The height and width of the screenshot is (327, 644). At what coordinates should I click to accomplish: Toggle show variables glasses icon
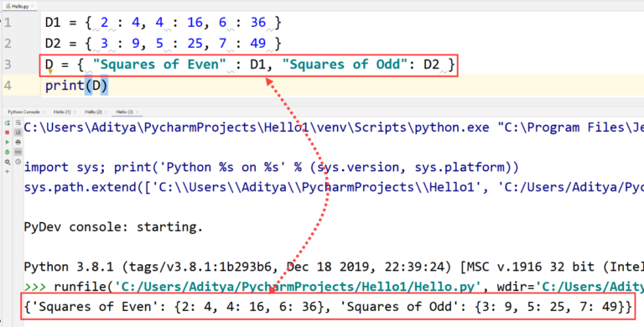[18, 152]
